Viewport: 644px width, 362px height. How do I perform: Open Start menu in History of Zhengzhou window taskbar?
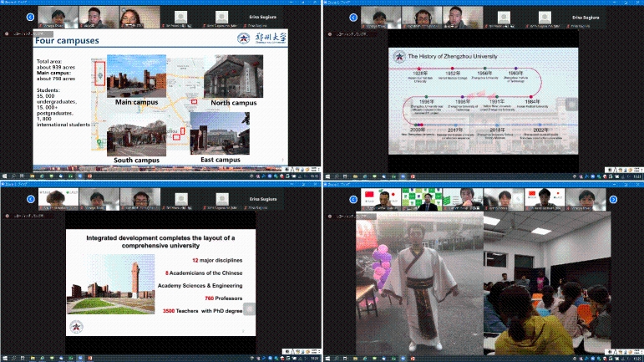tap(327, 176)
